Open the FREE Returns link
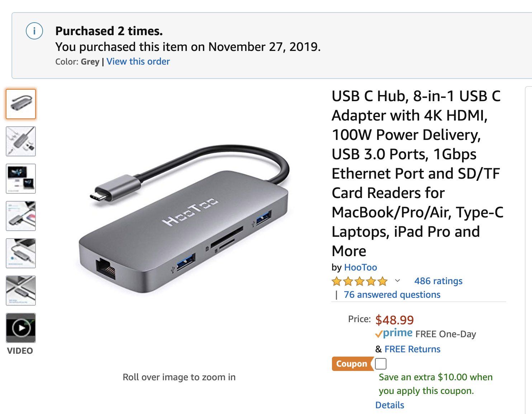This screenshot has width=532, height=414. pyautogui.click(x=412, y=349)
